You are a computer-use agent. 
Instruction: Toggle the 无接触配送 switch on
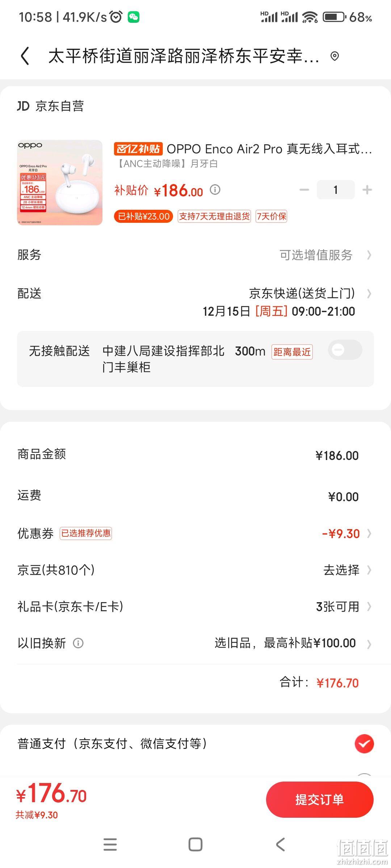[345, 350]
